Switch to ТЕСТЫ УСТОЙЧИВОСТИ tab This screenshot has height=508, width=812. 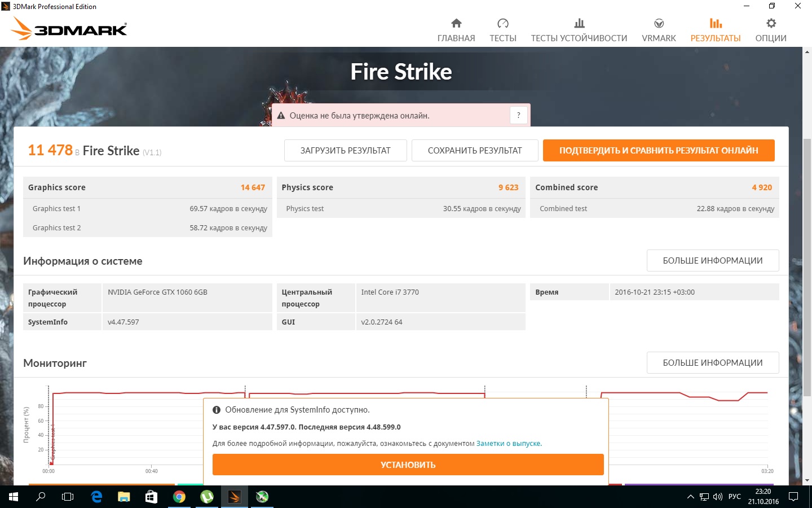pos(579,30)
